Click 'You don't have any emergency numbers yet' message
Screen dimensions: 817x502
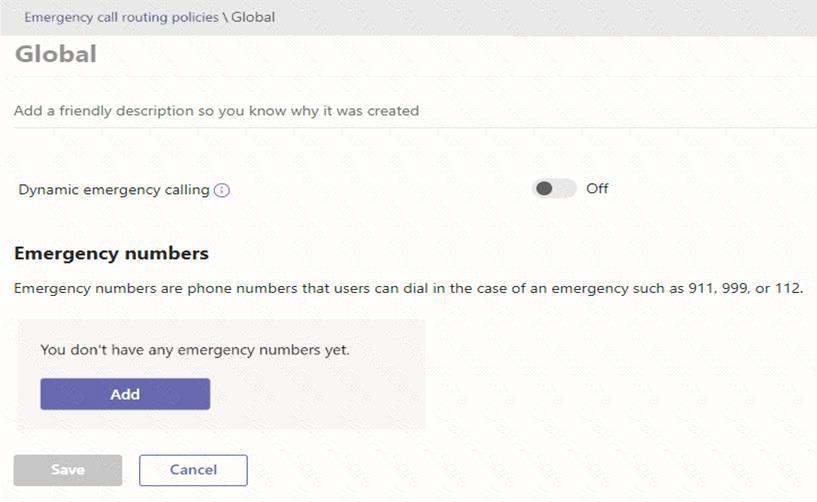coord(194,350)
